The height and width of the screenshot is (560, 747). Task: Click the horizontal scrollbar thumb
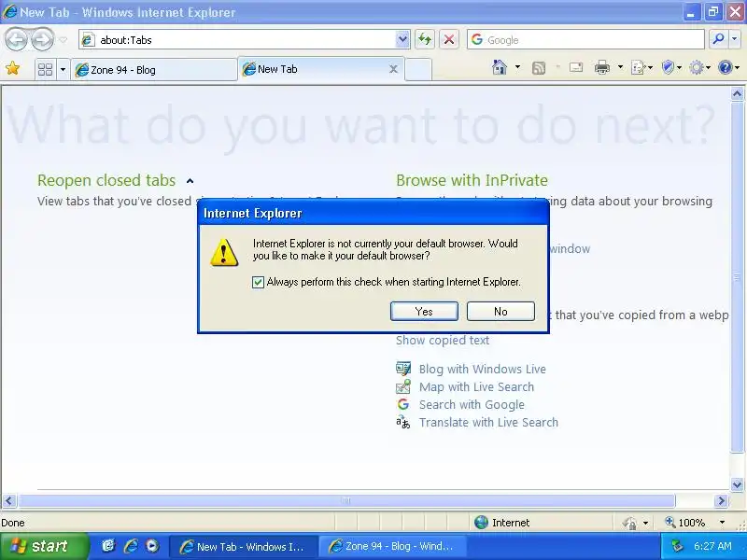coord(346,500)
